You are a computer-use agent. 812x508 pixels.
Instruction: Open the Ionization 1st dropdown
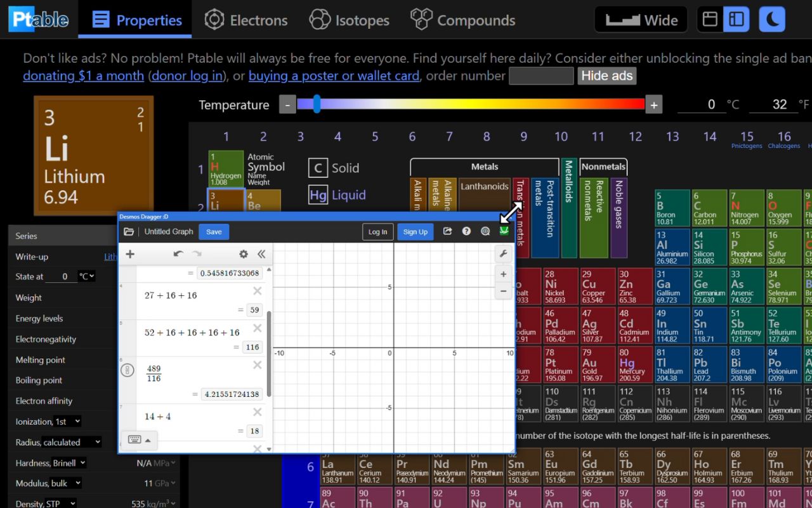(69, 421)
